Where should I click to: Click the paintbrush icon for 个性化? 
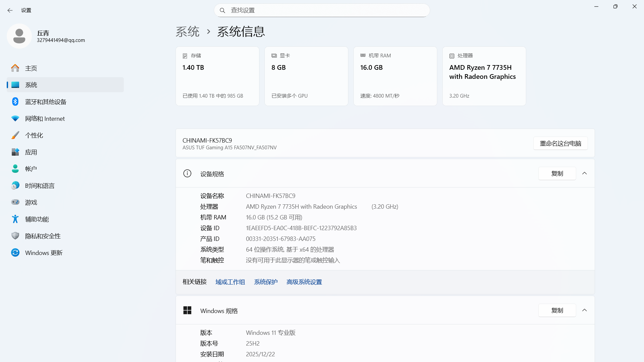15,135
